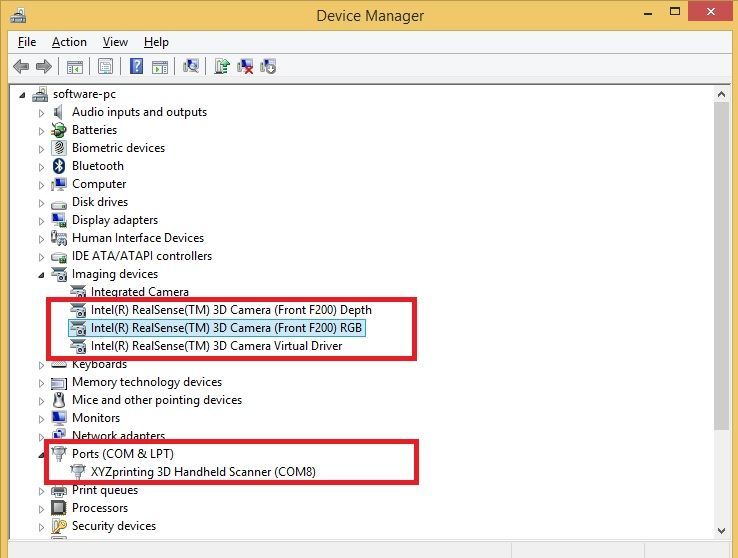Click the Show/Hide Action Pane icon
Screen dimensions: 738x558
pos(160,67)
